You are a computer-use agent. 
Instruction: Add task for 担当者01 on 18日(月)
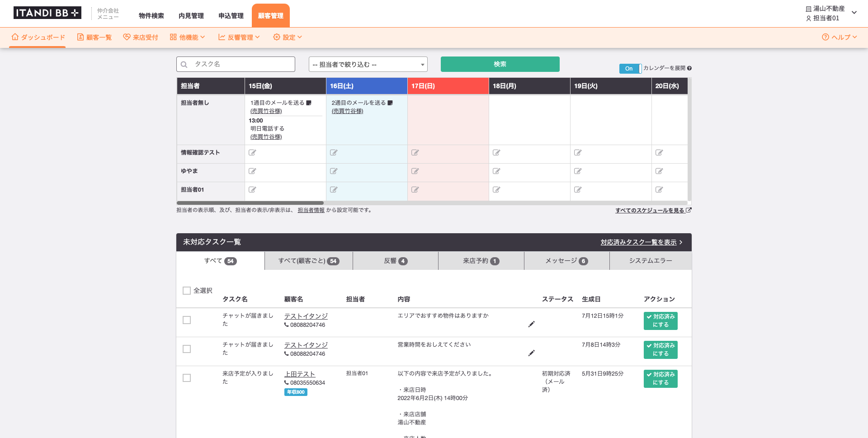coord(496,190)
